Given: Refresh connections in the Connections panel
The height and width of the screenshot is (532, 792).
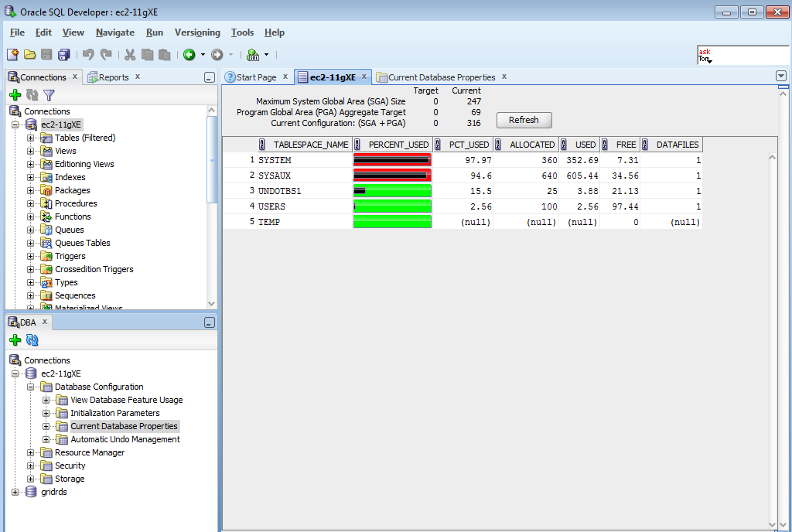Looking at the screenshot, I should tap(32, 95).
